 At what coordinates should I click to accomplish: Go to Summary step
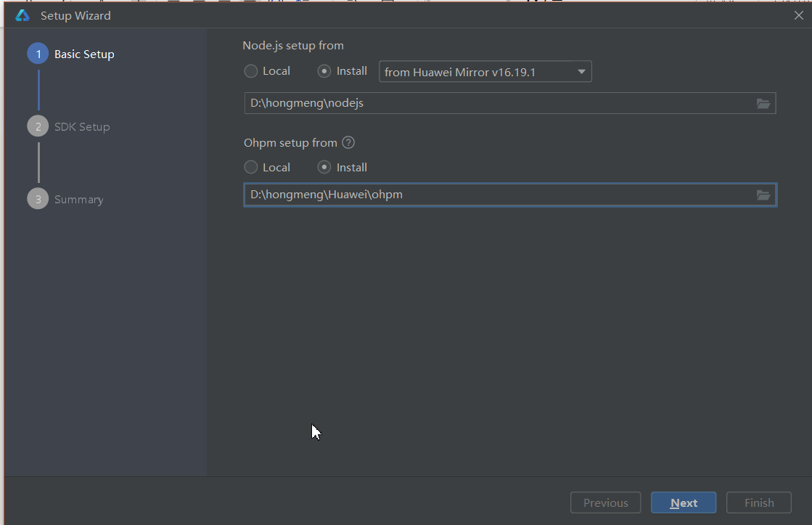[66, 199]
